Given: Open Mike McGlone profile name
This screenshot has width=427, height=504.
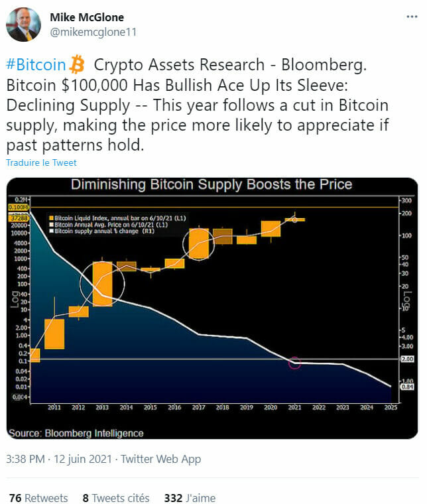Looking at the screenshot, I should (87, 17).
